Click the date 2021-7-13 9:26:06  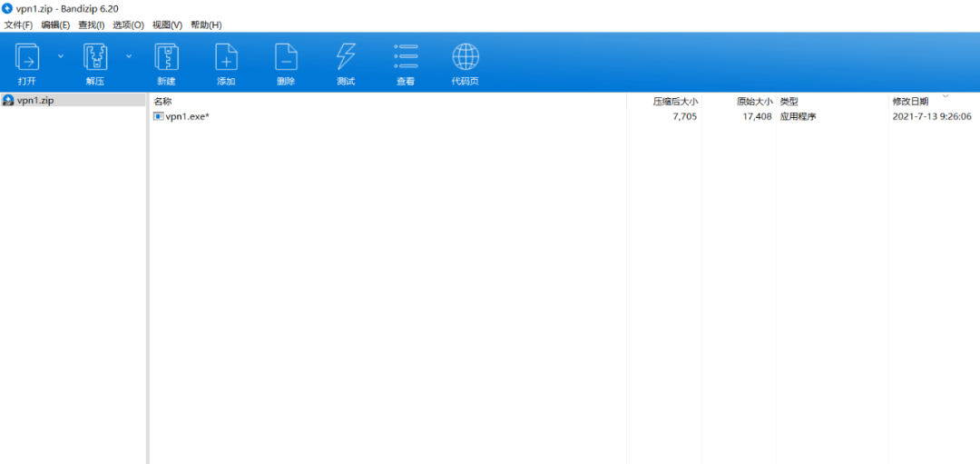pyautogui.click(x=932, y=116)
